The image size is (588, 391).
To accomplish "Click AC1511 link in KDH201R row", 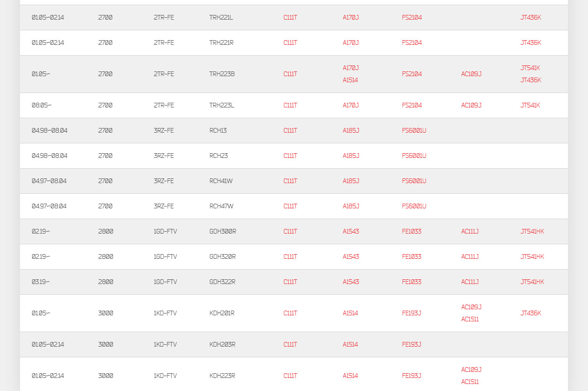I will (x=470, y=320).
